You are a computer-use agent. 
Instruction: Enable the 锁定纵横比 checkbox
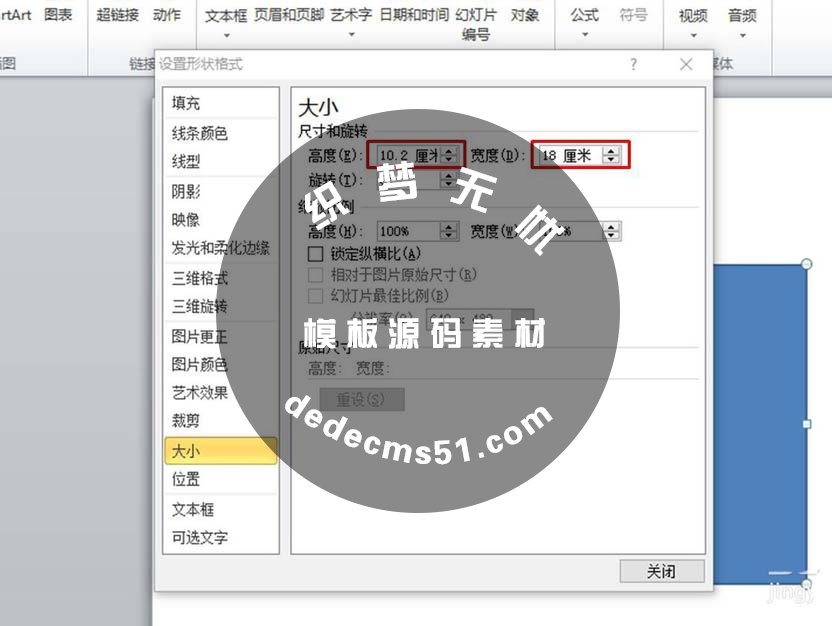click(x=317, y=254)
